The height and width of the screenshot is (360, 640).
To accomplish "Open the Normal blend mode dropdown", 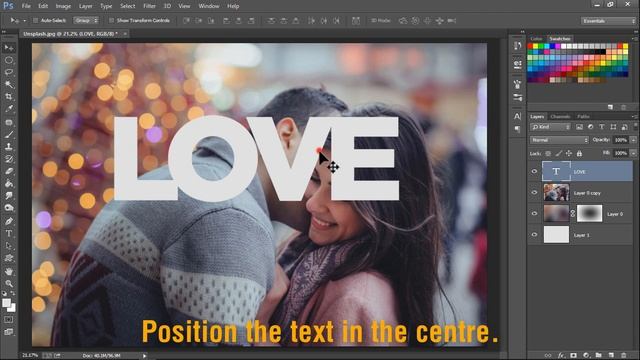I will pos(559,140).
